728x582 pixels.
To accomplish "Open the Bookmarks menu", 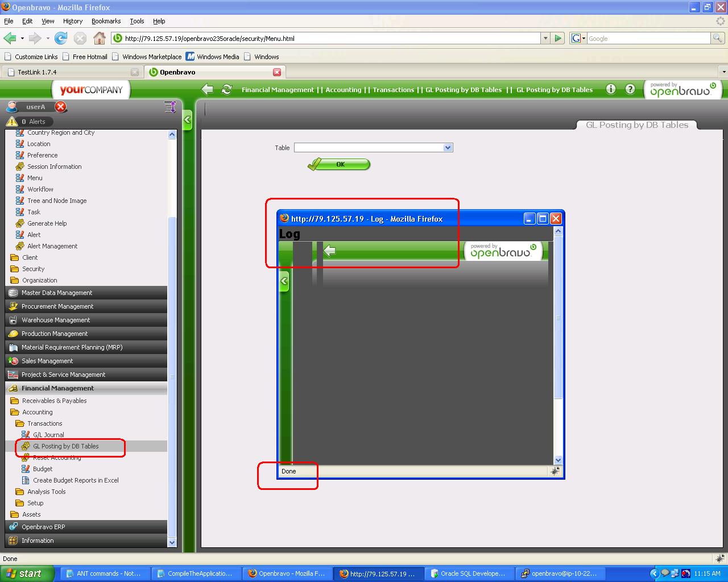I will point(106,21).
